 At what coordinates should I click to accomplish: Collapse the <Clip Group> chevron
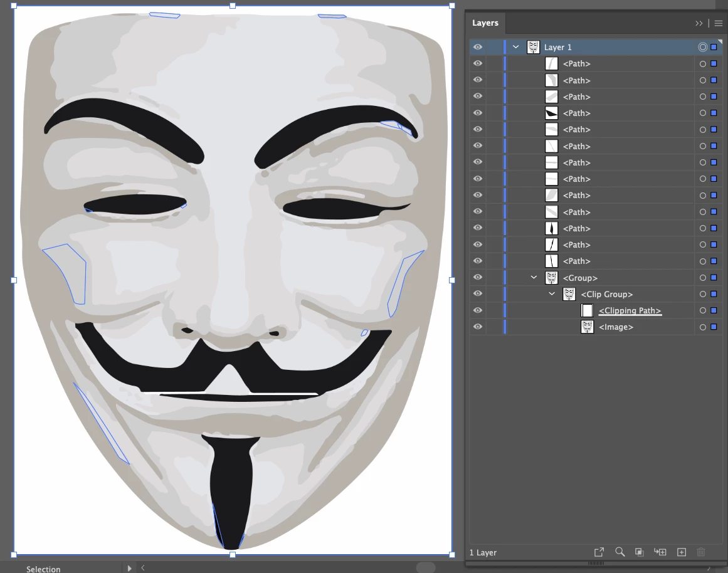[x=552, y=293]
